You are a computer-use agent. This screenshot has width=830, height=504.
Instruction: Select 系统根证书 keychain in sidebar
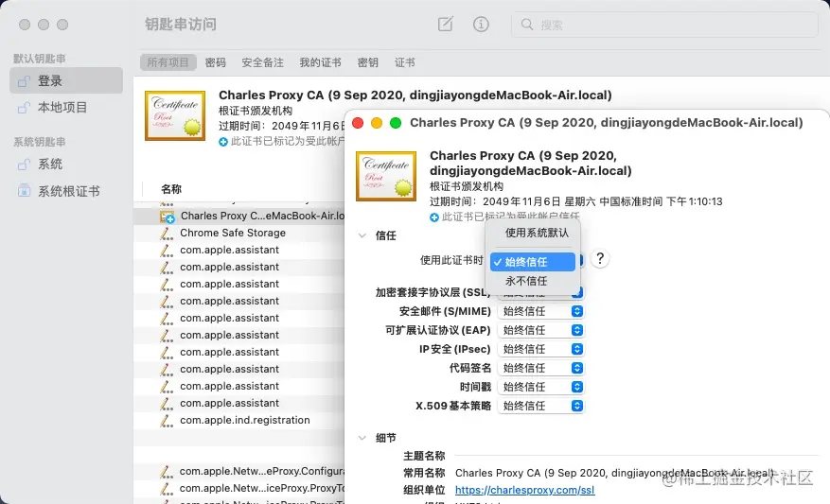click(x=66, y=191)
